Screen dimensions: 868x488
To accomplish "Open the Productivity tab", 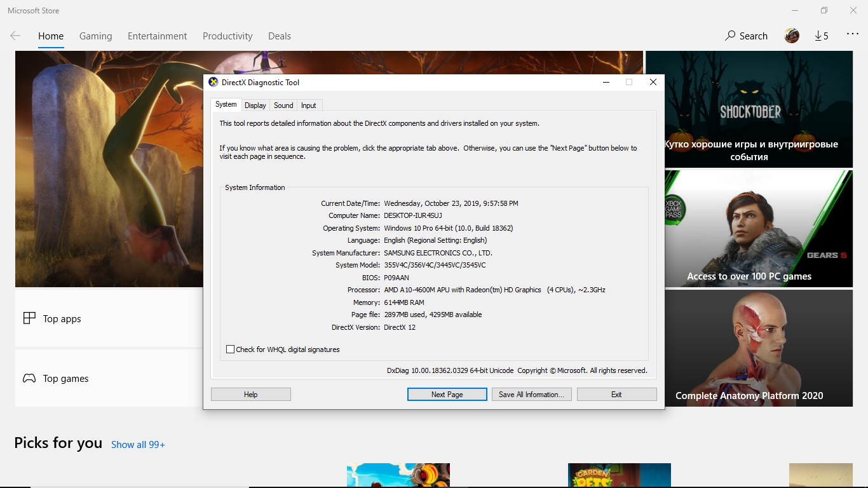I will tap(227, 36).
